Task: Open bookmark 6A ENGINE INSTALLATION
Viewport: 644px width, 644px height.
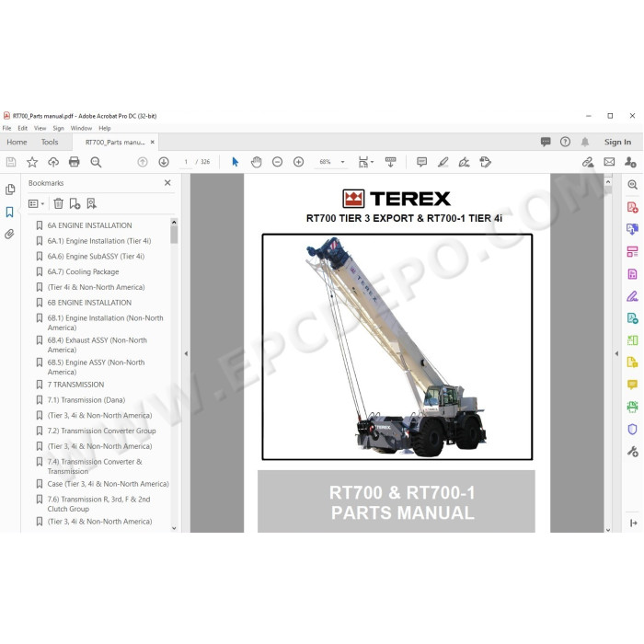Action: (x=89, y=225)
